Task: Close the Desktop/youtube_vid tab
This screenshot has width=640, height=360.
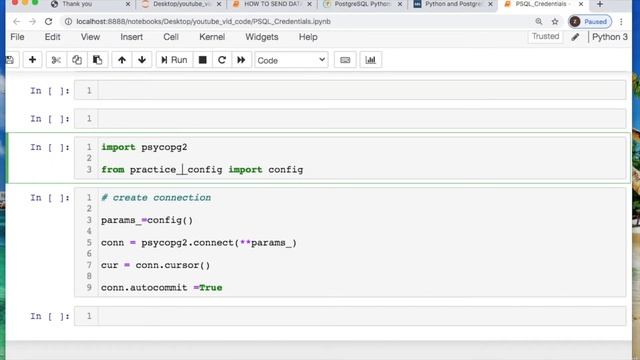Action: (x=219, y=4)
